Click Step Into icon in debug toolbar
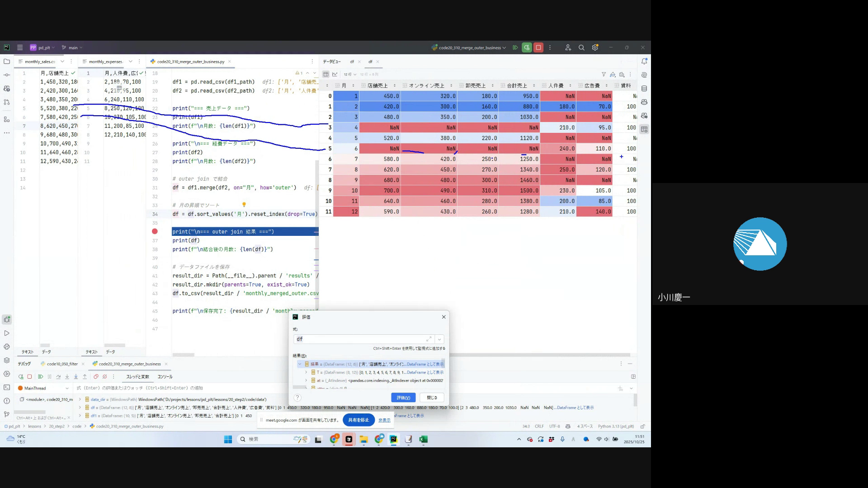This screenshot has width=868, height=488. point(67,376)
